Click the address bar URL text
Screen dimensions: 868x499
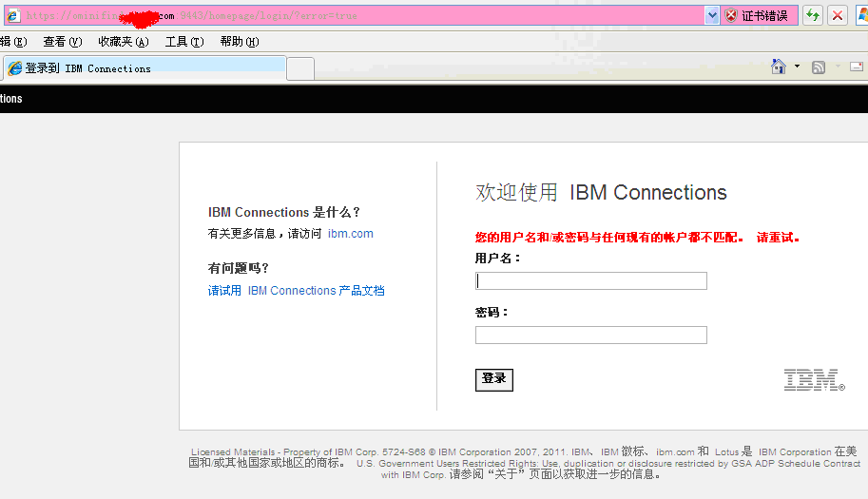tap(191, 15)
